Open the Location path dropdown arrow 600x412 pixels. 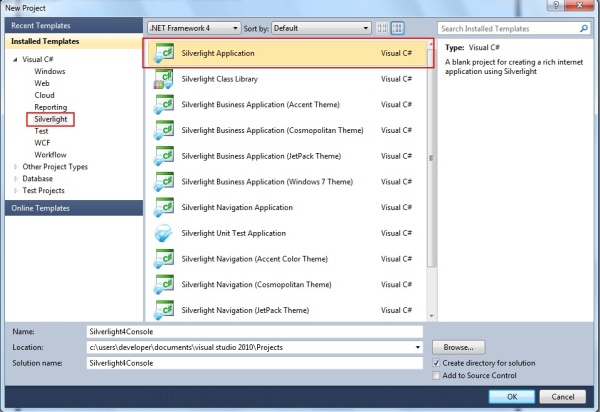pyautogui.click(x=417, y=347)
